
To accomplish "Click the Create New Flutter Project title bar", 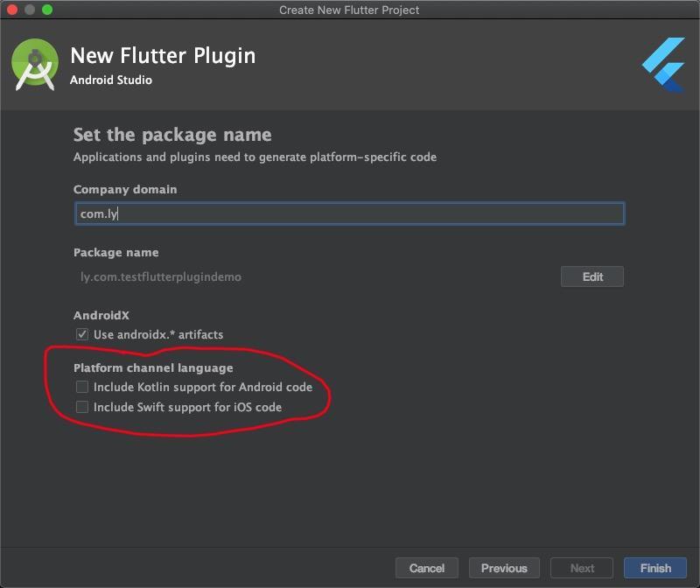I will pos(349,10).
